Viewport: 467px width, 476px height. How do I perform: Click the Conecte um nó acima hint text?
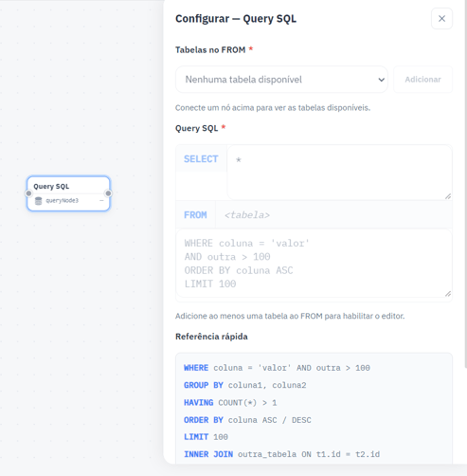click(x=273, y=108)
